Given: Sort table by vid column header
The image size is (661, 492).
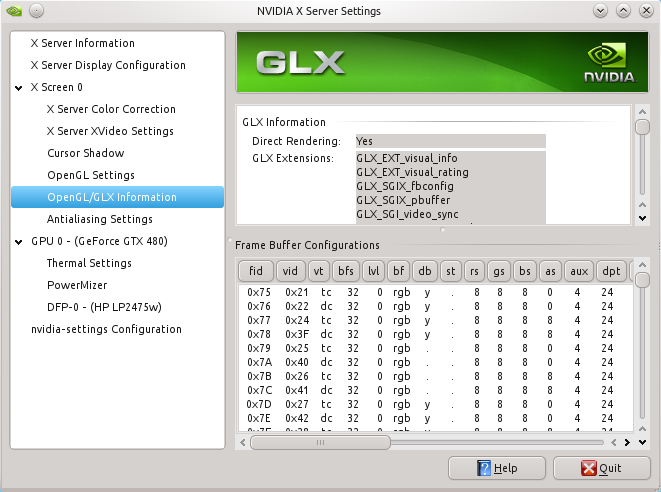Looking at the screenshot, I should pyautogui.click(x=290, y=271).
